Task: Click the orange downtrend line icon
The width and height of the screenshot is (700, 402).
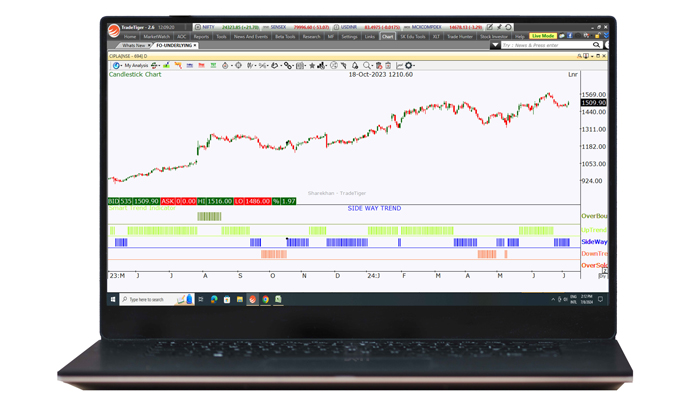Action: [x=178, y=65]
